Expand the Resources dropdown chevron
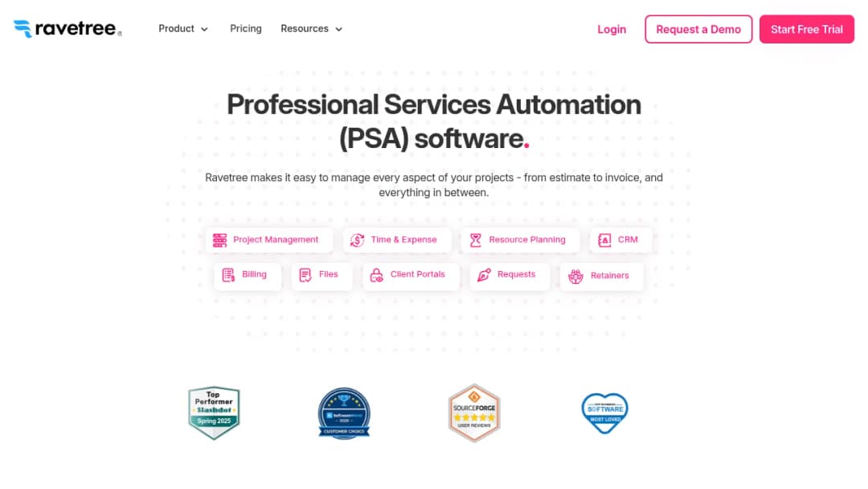This screenshot has height=489, width=868. click(x=339, y=29)
